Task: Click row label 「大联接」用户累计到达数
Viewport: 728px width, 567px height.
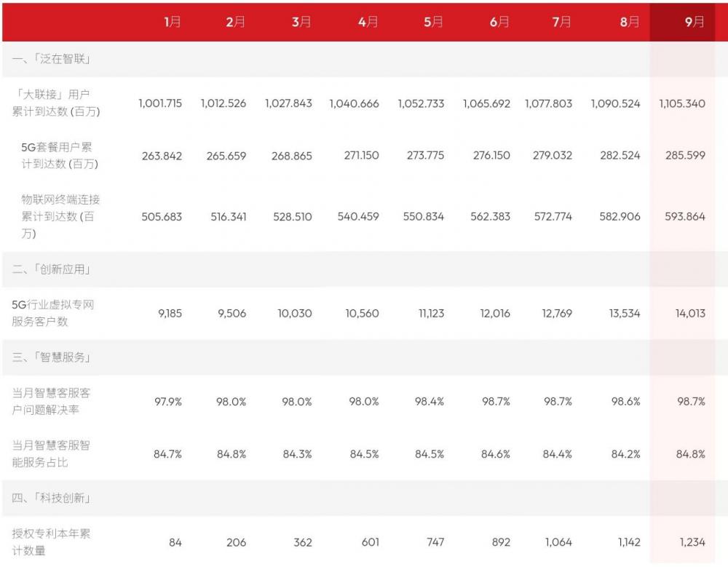Action: pyautogui.click(x=56, y=103)
